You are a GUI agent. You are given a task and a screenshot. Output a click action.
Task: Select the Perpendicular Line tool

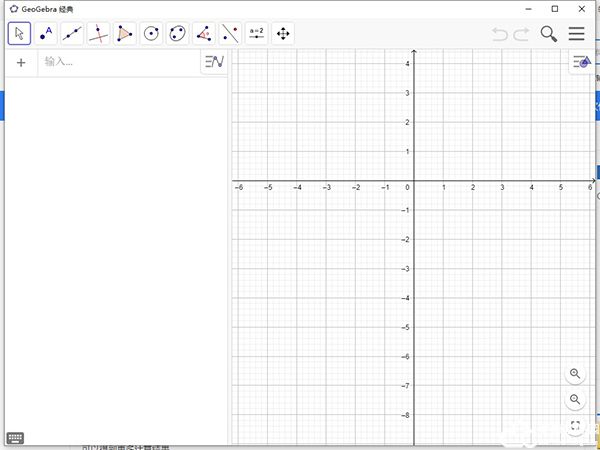point(98,34)
